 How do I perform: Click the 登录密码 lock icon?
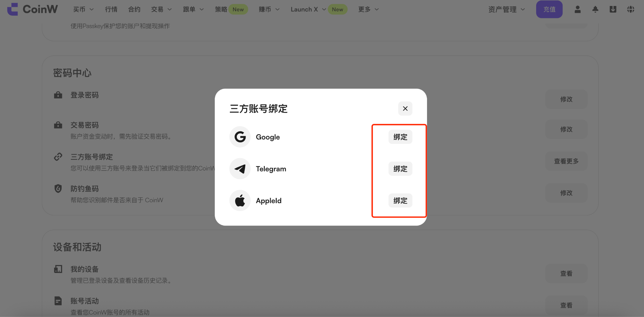pyautogui.click(x=58, y=95)
